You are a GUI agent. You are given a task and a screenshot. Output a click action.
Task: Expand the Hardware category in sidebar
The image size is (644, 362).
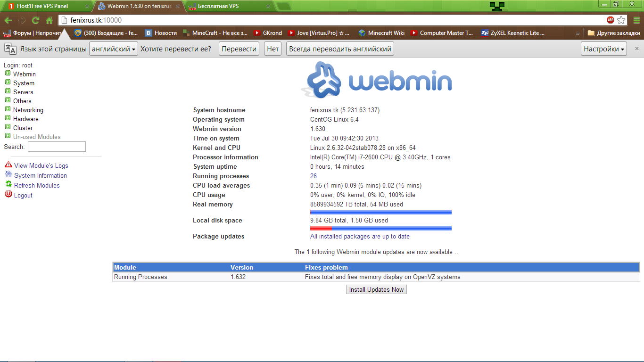[x=8, y=118]
